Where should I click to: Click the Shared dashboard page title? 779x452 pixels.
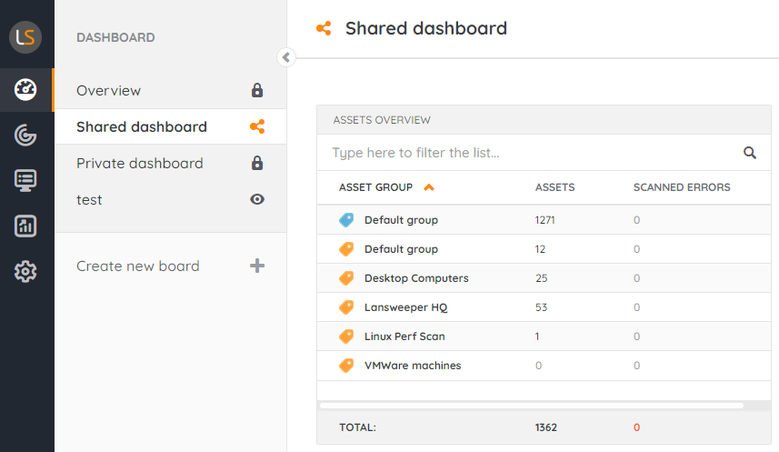pos(426,28)
